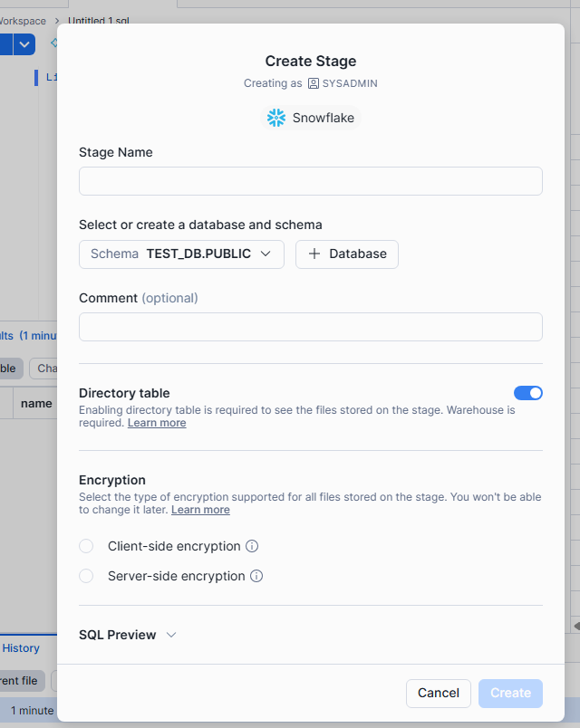
Task: Cancel the Create Stage dialog
Action: point(438,693)
